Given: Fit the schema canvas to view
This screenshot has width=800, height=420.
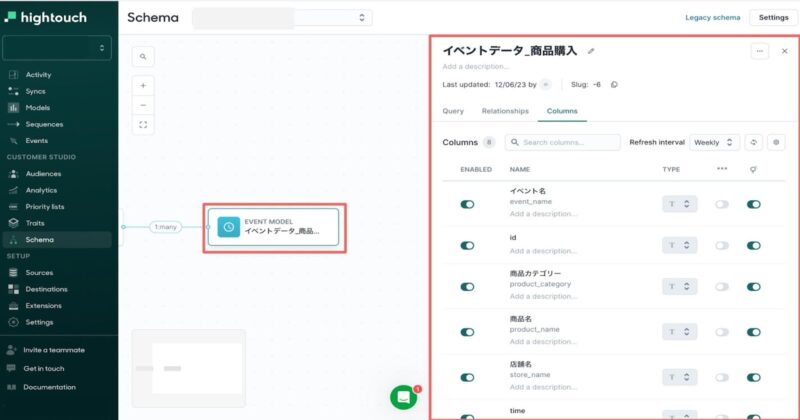Looking at the screenshot, I should [x=143, y=125].
